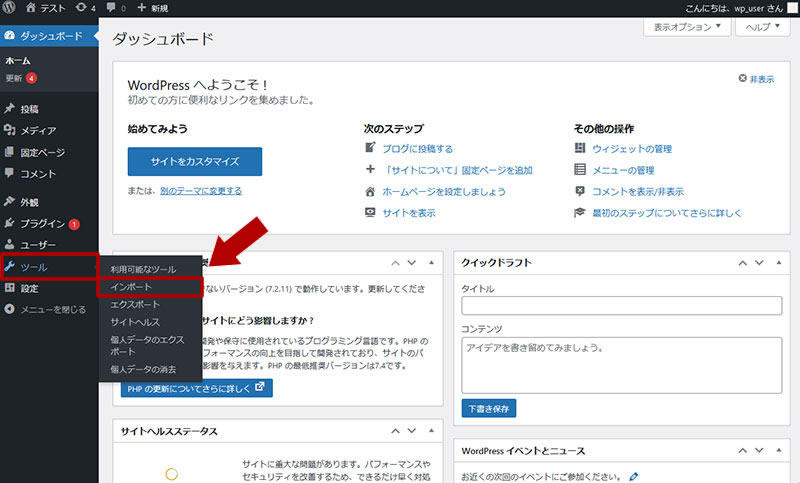Open ホームページを設定しましょう link
The image size is (800, 483).
point(444,192)
